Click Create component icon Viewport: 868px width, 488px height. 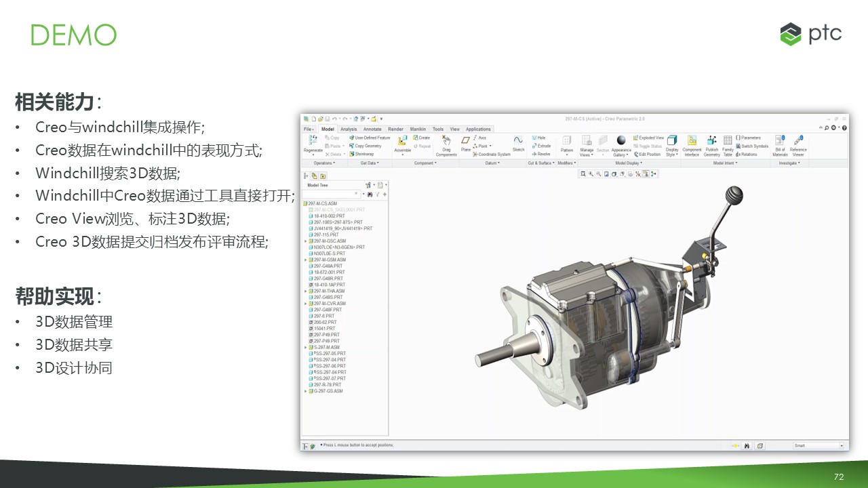click(422, 138)
